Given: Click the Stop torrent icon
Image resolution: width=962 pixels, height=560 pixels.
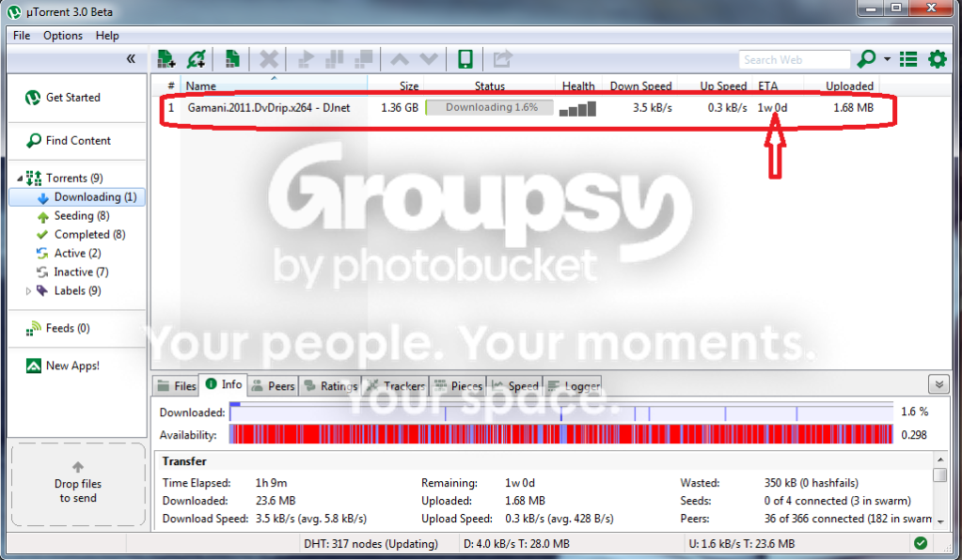Looking at the screenshot, I should point(363,59).
